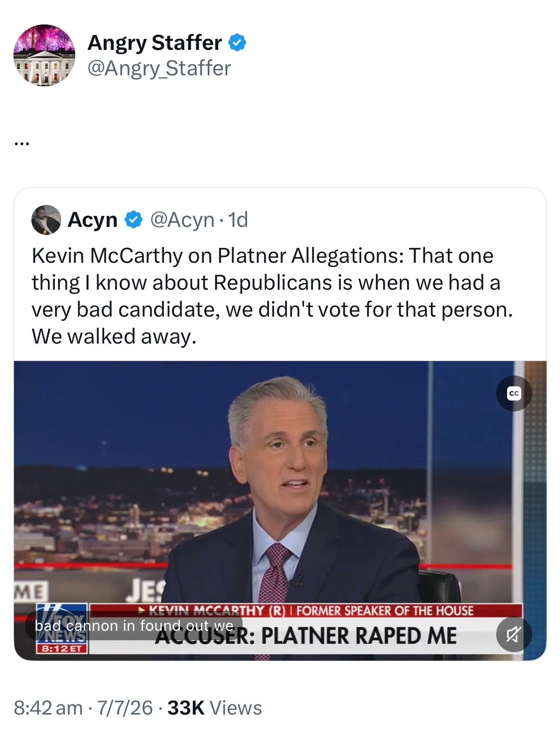The image size is (560, 730).
Task: Click the Acyn display name
Action: click(92, 219)
